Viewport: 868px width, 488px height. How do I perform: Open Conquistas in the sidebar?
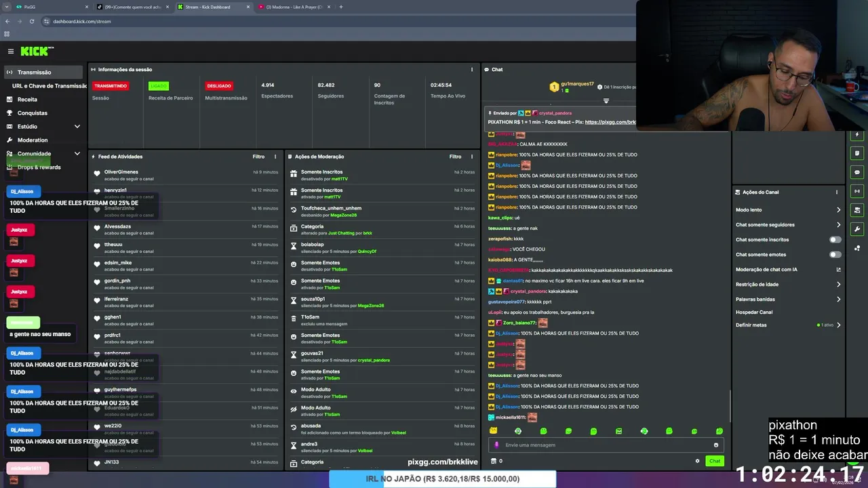coord(33,113)
